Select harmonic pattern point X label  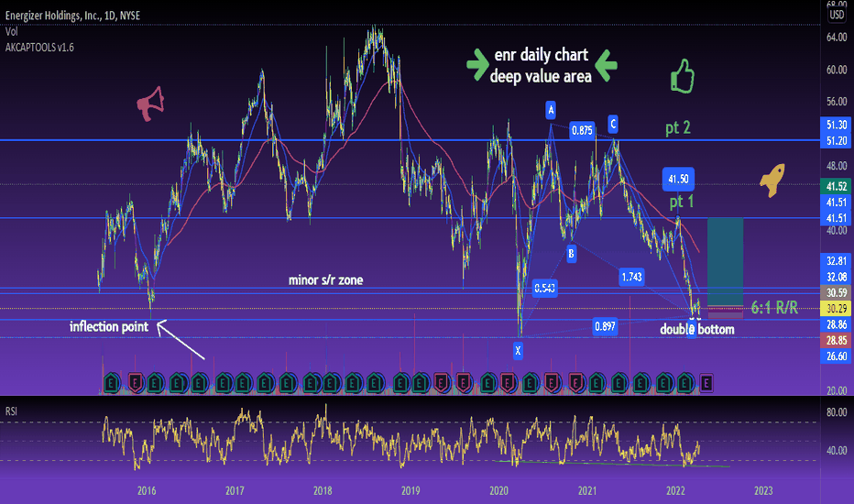tap(518, 350)
